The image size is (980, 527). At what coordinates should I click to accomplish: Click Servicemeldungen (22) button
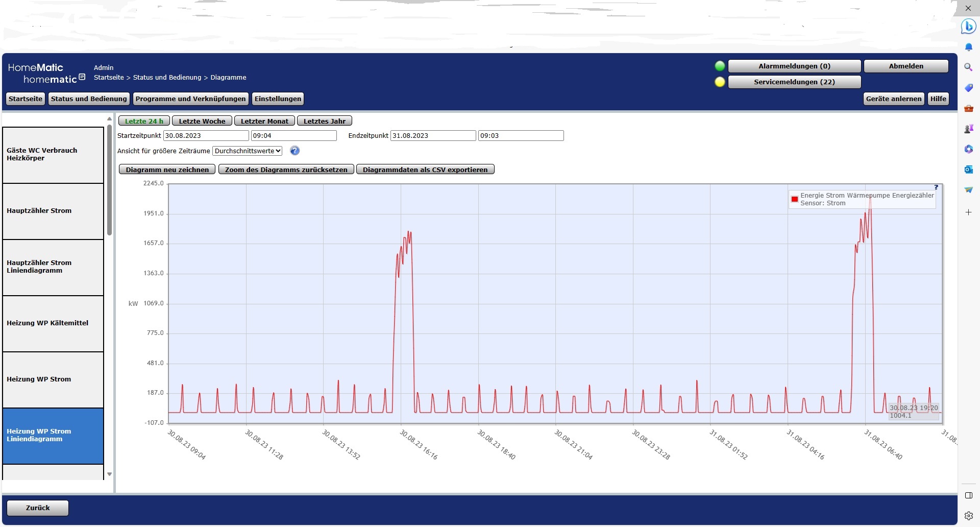pos(794,82)
